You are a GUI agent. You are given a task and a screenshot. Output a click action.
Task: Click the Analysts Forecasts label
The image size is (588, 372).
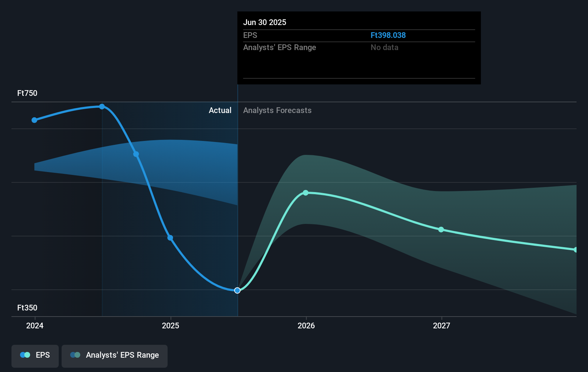(x=277, y=110)
